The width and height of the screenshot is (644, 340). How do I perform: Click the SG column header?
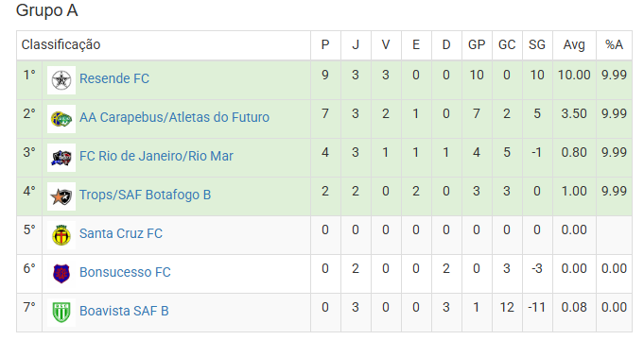coord(537,44)
